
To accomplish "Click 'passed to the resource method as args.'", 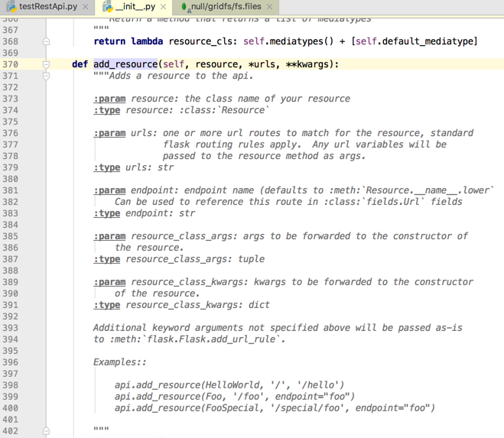I will pos(264,156).
